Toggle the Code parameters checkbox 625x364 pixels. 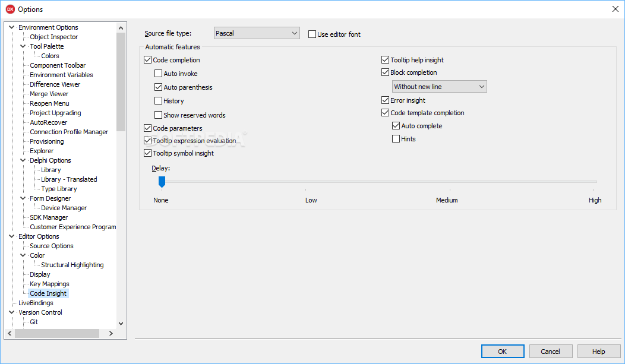(147, 128)
